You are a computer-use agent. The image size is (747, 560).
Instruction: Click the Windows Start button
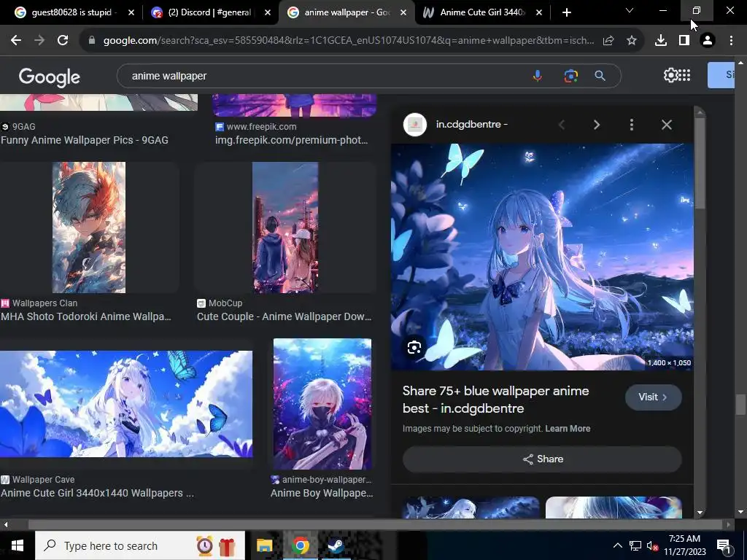click(18, 545)
